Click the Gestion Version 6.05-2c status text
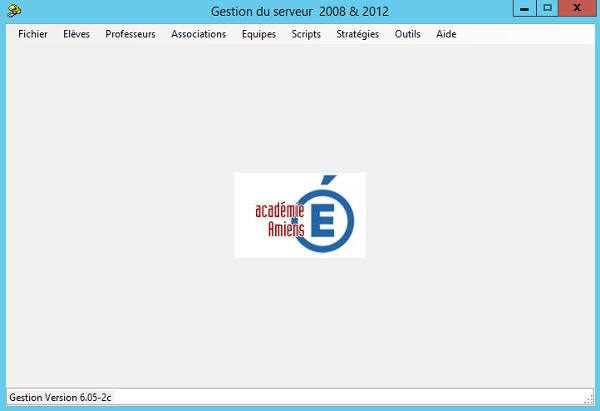The width and height of the screenshot is (600, 411). point(60,397)
